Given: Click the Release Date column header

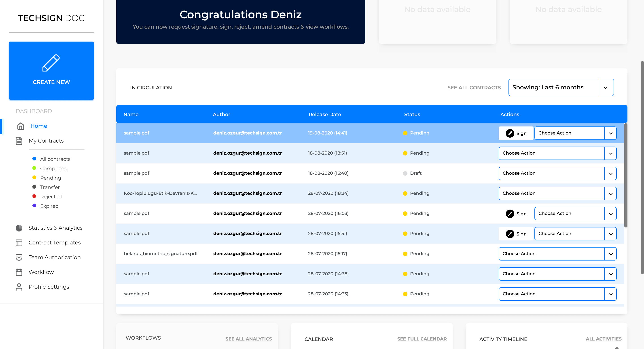Looking at the screenshot, I should coord(325,114).
